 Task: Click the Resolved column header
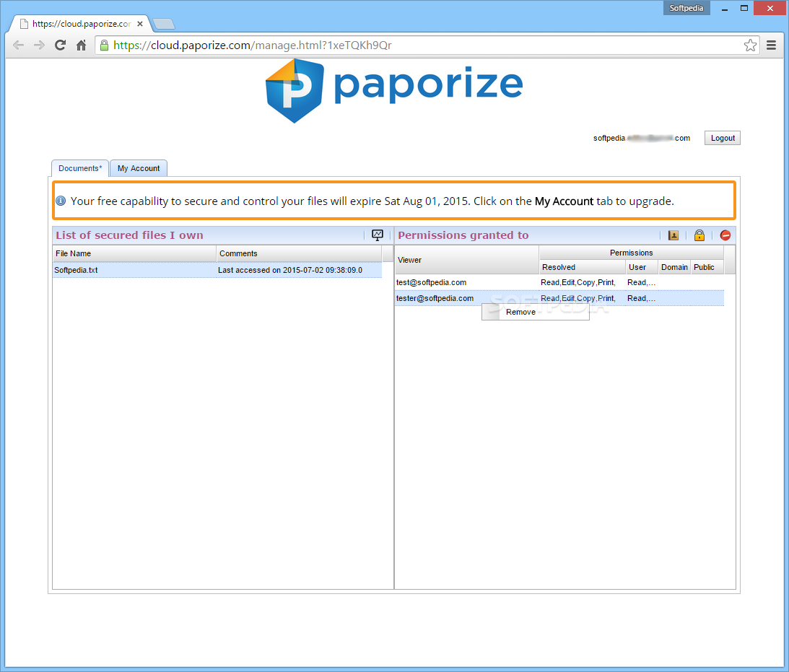pos(583,267)
